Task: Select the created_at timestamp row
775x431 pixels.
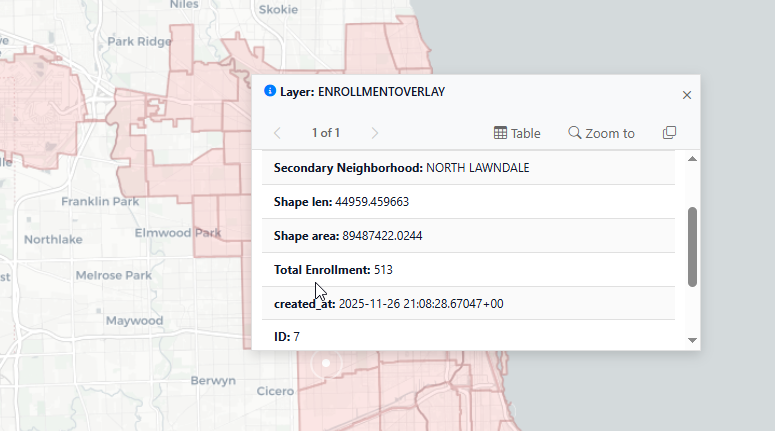Action: coord(468,303)
